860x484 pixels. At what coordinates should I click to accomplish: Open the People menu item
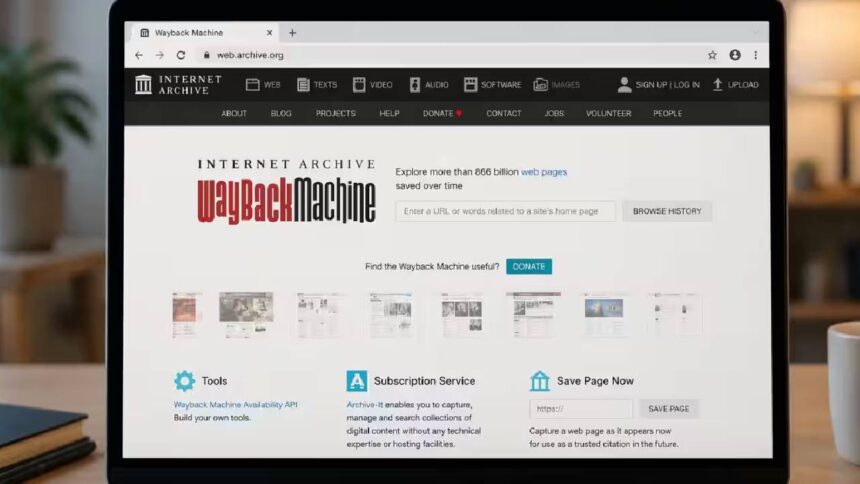[667, 114]
